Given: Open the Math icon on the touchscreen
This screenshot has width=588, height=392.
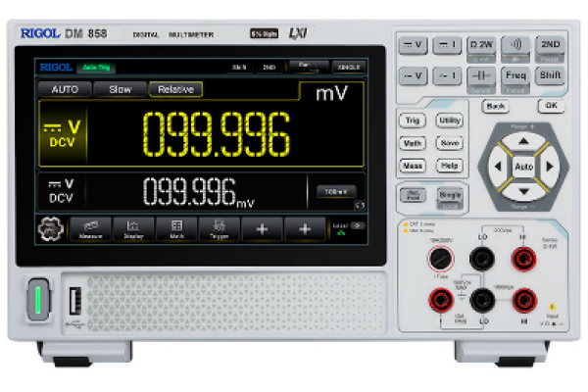Looking at the screenshot, I should click(x=177, y=229).
